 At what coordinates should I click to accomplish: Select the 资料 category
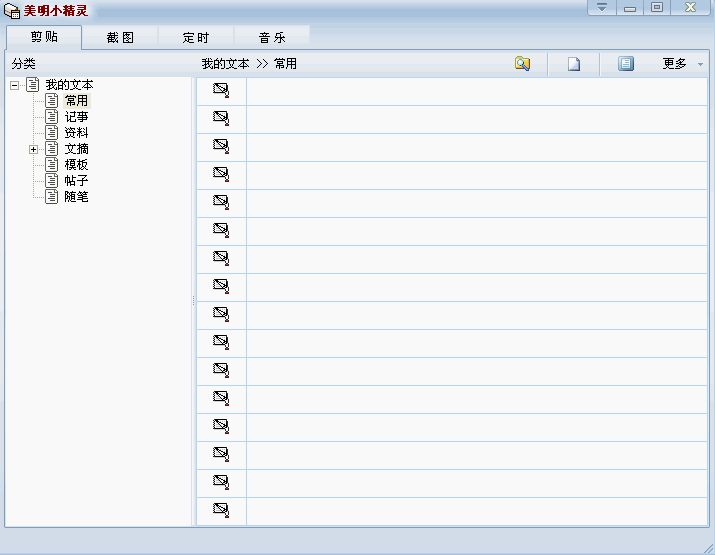point(76,133)
